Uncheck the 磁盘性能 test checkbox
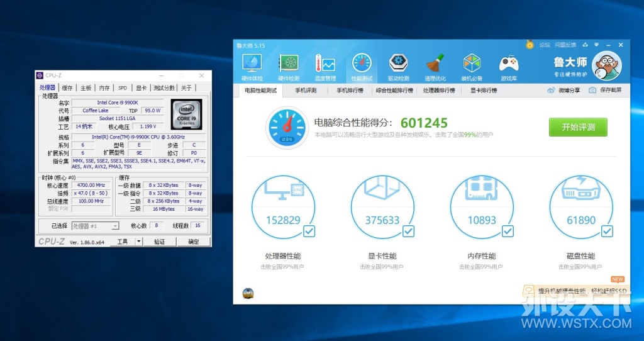Image resolution: width=644 pixels, height=341 pixels. click(x=607, y=232)
